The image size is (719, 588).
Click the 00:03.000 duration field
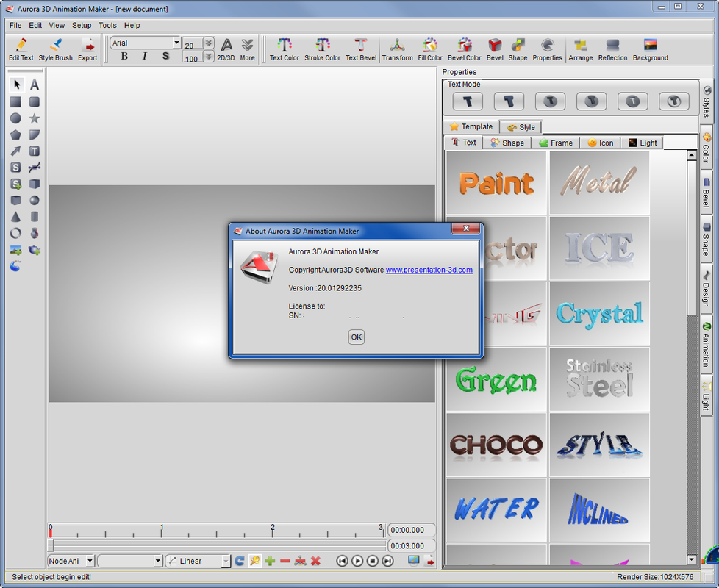pos(411,546)
